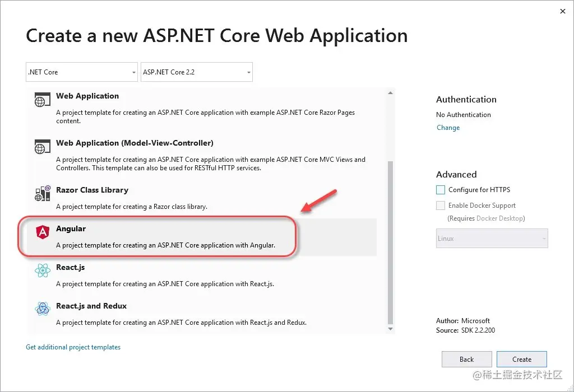Click the React.js and Redux description text
This screenshot has height=392, width=574.
(181, 323)
